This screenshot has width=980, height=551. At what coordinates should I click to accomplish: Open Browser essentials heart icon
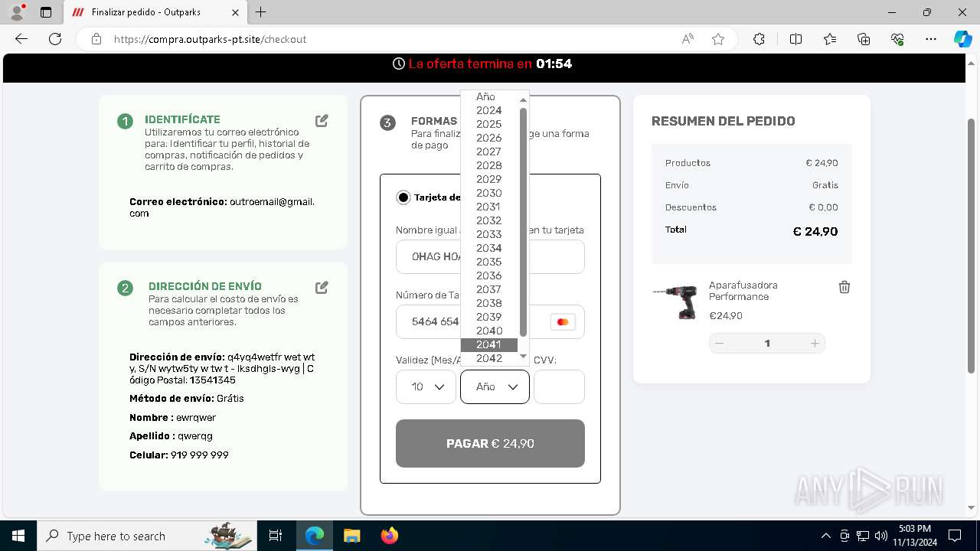coord(897,39)
